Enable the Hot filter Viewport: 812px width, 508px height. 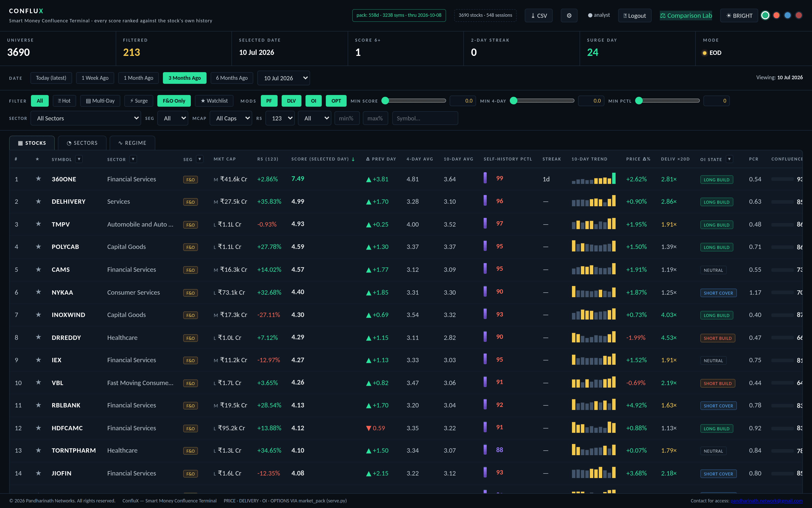coord(64,101)
